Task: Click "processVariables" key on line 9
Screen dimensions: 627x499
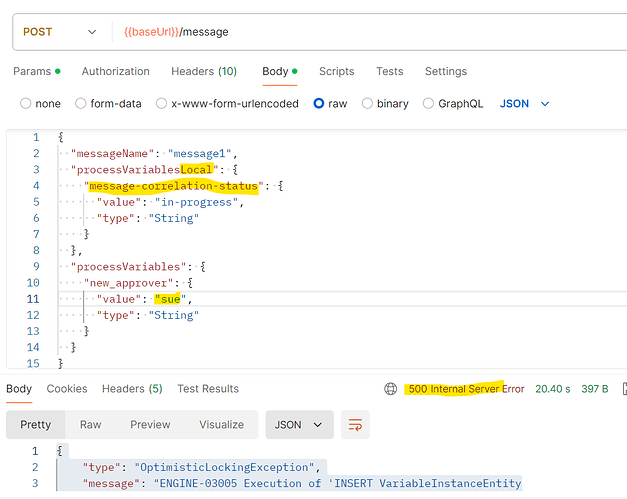Action: [128, 267]
